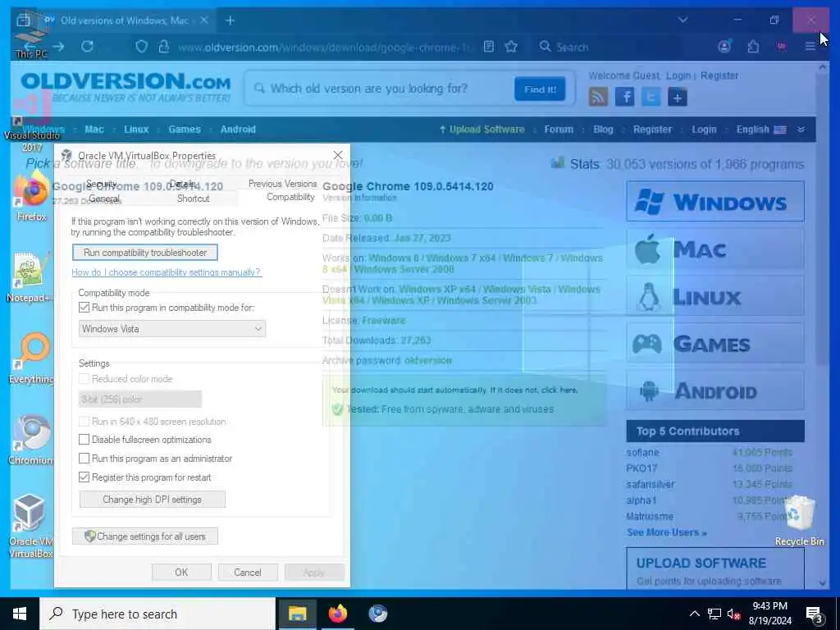840x630 pixels.
Task: Expand the English language selector
Action: point(760,129)
